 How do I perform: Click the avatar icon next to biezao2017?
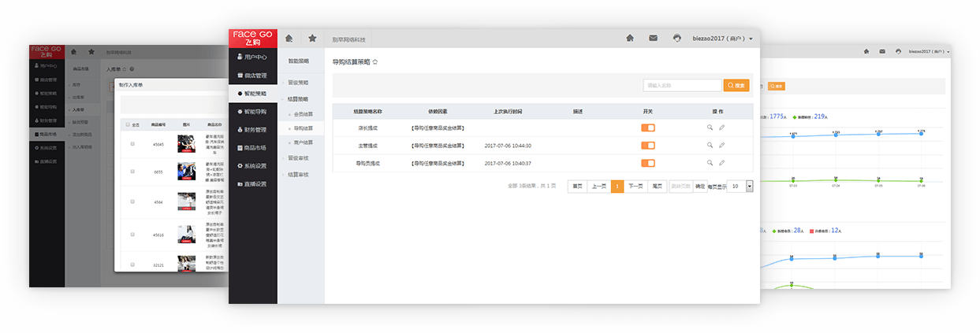(676, 38)
